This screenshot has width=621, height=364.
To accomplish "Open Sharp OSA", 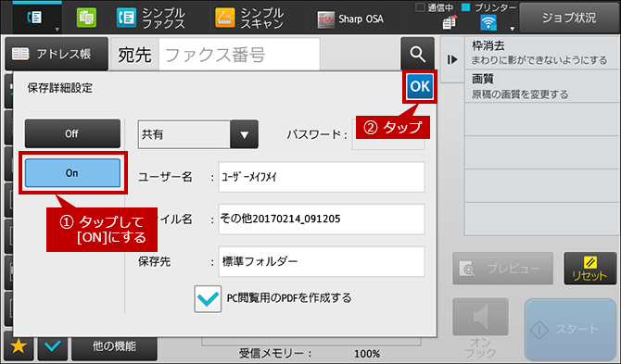I will tap(350, 19).
